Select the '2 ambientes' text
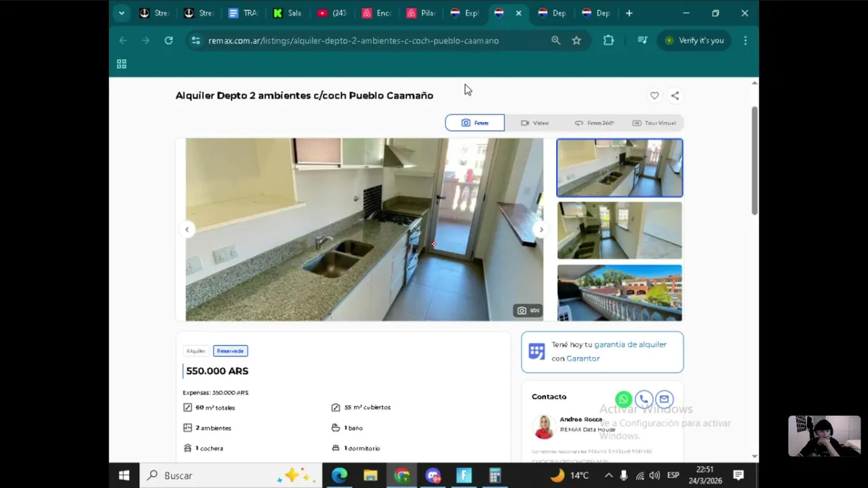 pyautogui.click(x=213, y=428)
